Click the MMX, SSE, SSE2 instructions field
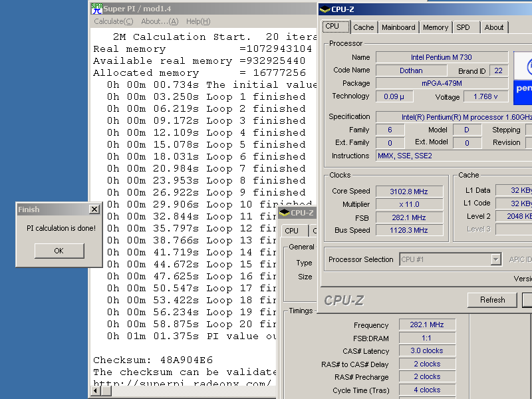 pos(454,156)
